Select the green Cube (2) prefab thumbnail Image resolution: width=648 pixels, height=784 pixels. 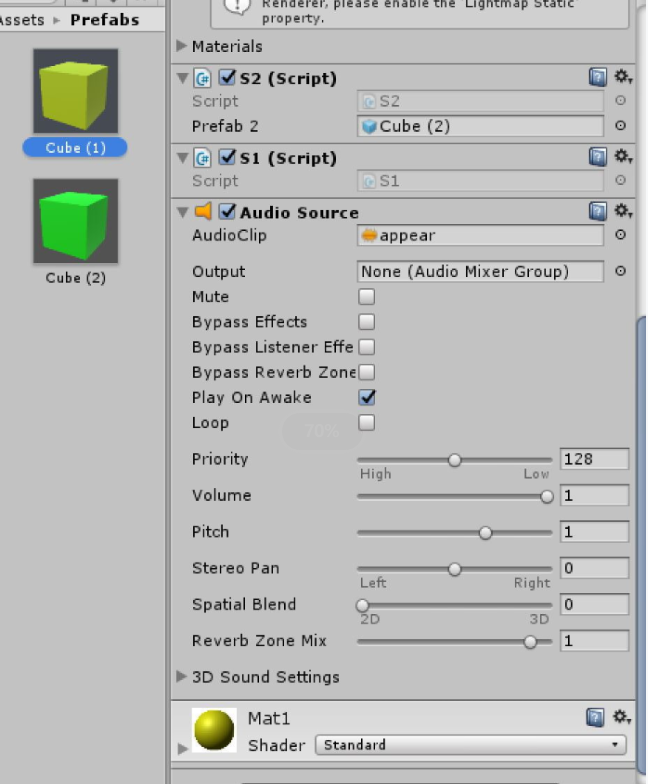click(76, 220)
